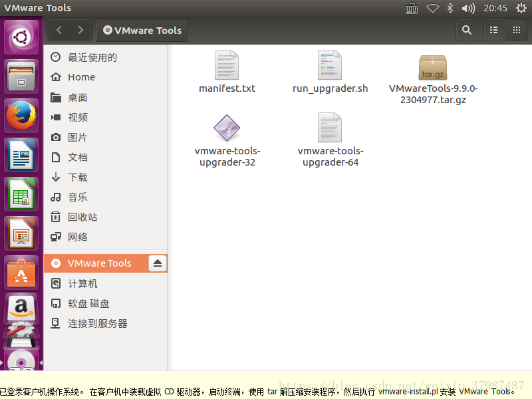
Task: Open 桌面 (Desktop) folder in sidebar
Action: pyautogui.click(x=106, y=98)
